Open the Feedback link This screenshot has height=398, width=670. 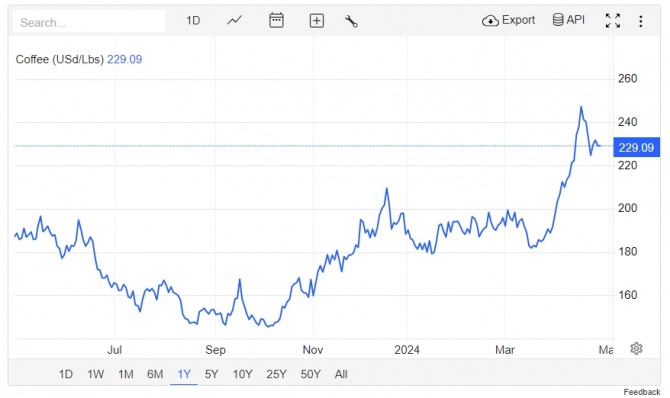point(641,392)
